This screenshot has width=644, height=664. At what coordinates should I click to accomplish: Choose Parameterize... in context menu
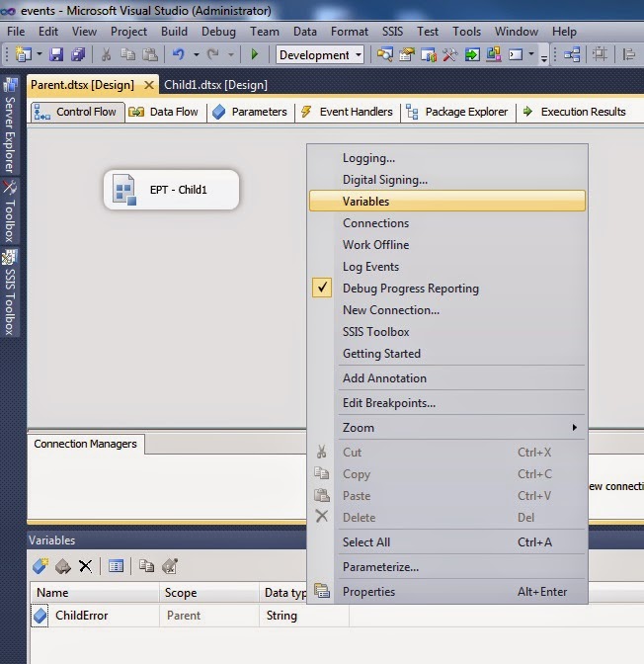pos(447,566)
